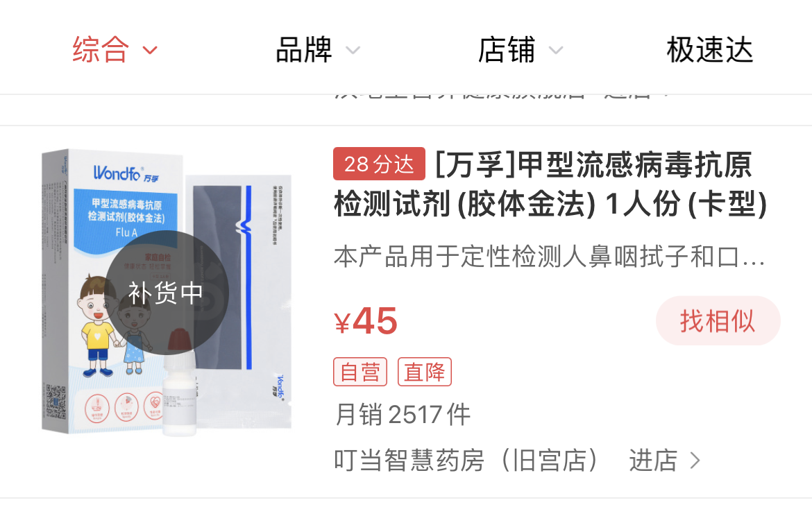This screenshot has height=507, width=812.
Task: Open the Wondfo Flu A product image
Action: 167,292
